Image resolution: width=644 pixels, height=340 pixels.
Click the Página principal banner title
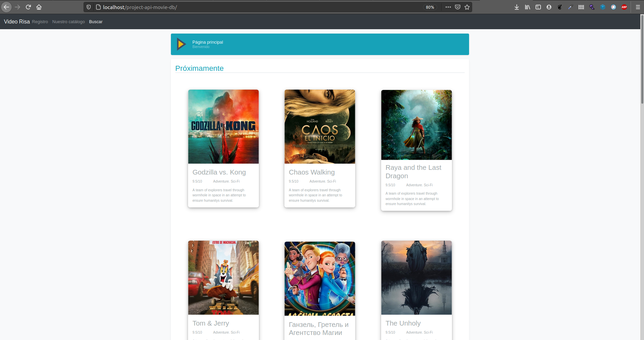[x=208, y=42]
